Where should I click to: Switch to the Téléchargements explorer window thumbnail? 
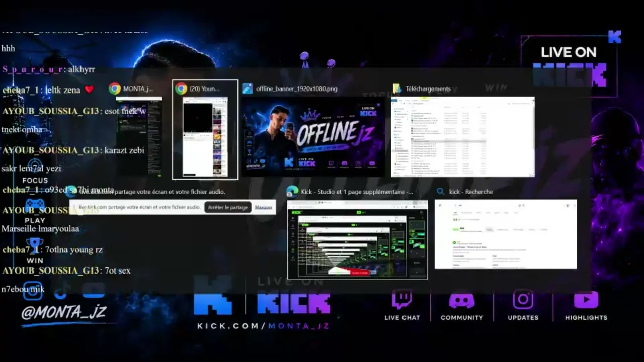pyautogui.click(x=463, y=137)
